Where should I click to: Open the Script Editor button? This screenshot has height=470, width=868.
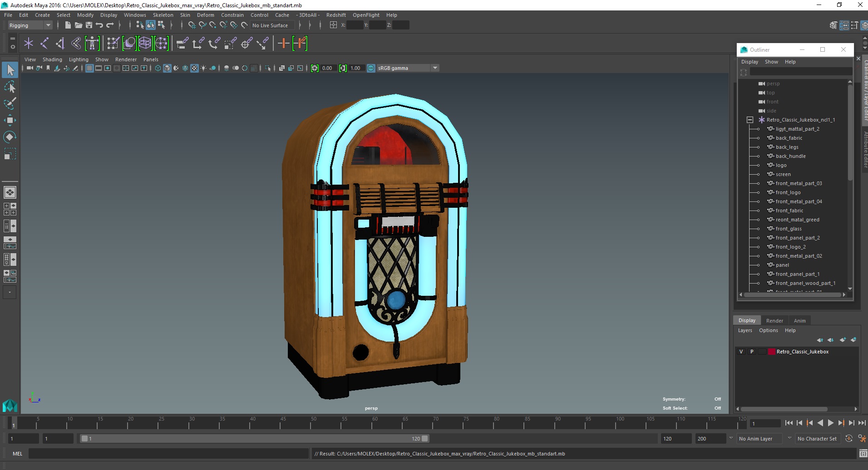pos(863,454)
